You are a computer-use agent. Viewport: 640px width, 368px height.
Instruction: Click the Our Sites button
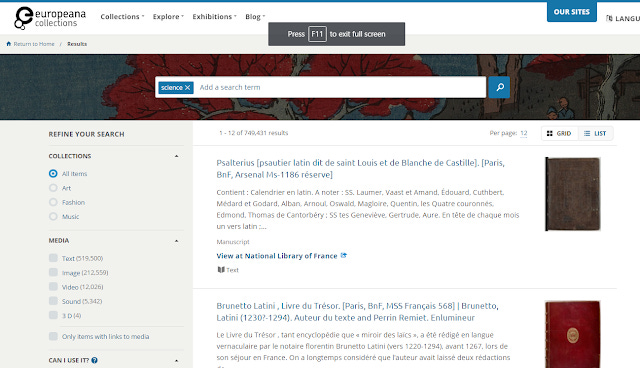[571, 12]
